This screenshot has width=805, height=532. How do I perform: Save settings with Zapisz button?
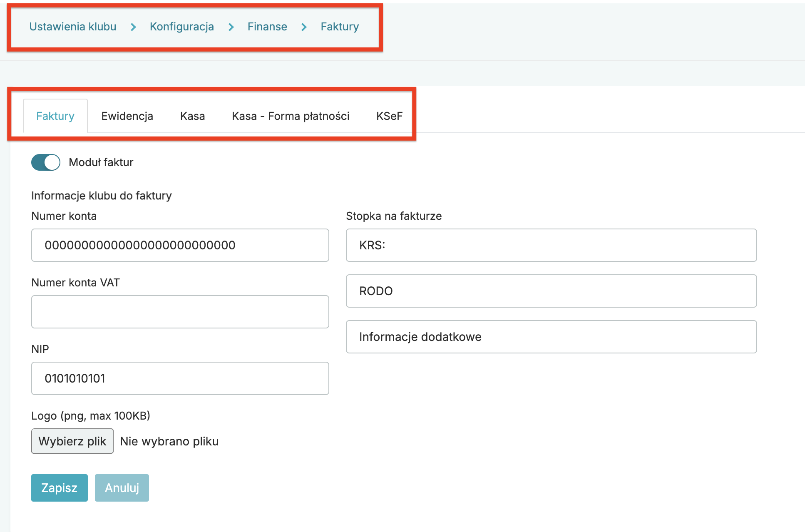tap(59, 488)
